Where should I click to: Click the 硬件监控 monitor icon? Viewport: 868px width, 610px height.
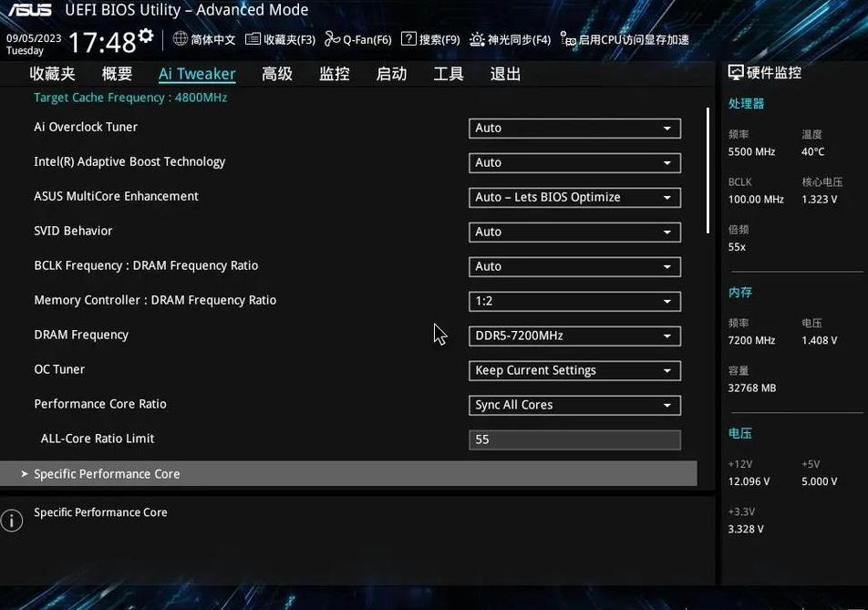(736, 73)
